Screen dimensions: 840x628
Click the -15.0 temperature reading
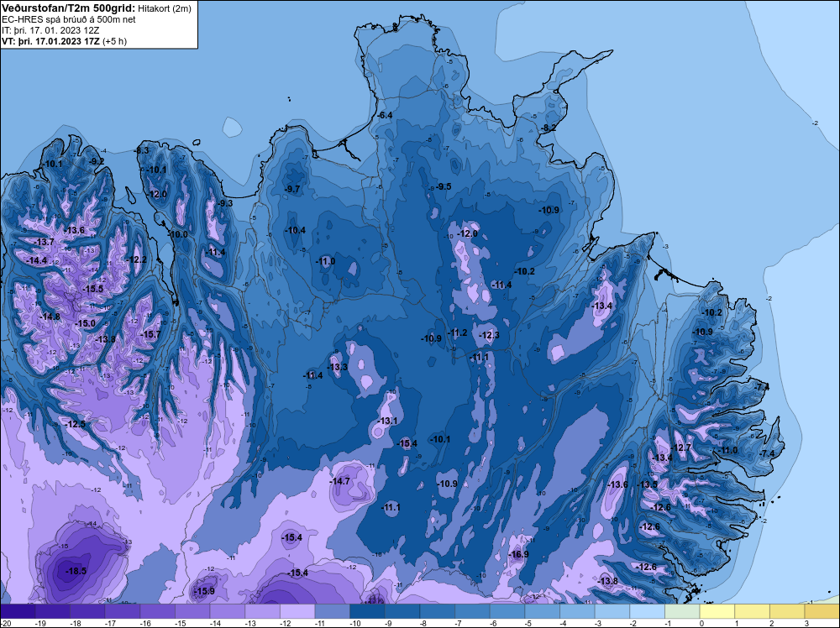point(85,323)
